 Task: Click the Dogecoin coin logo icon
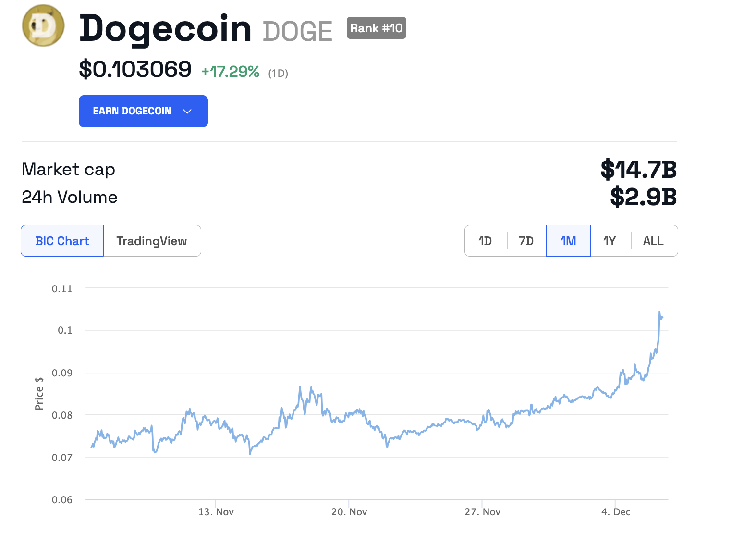point(43,25)
